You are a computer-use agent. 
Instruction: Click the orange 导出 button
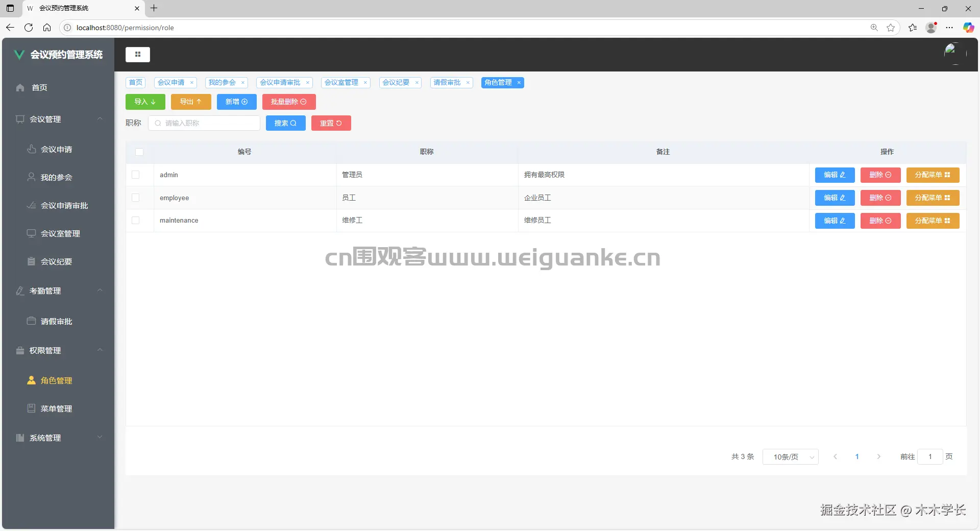coord(191,102)
